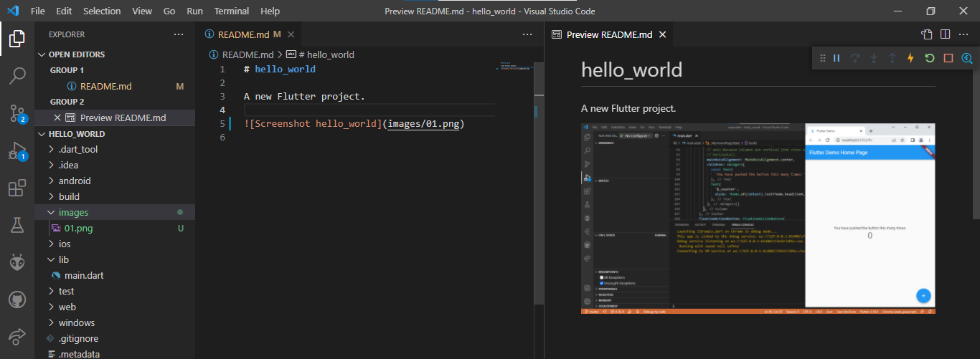Open the Search view in activity bar

[x=17, y=75]
